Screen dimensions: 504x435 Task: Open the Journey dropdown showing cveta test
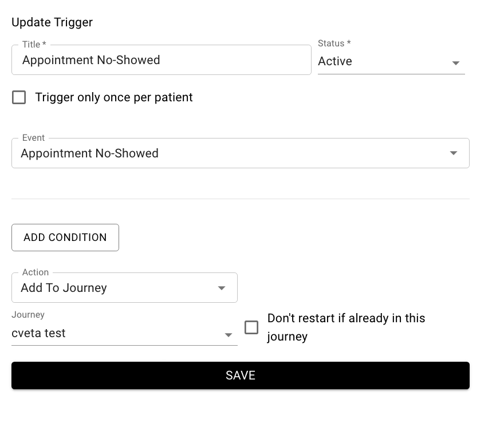click(124, 333)
